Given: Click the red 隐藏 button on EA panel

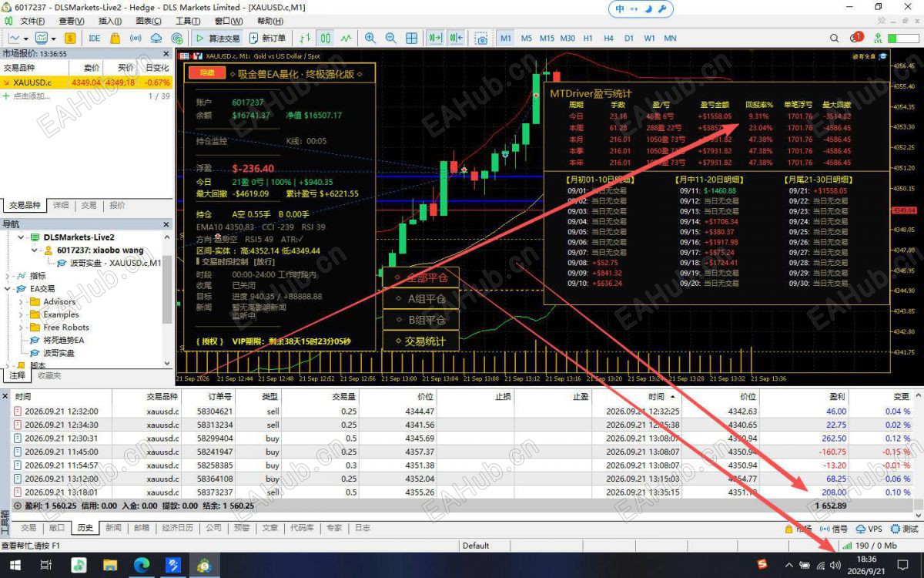Looking at the screenshot, I should click(207, 73).
